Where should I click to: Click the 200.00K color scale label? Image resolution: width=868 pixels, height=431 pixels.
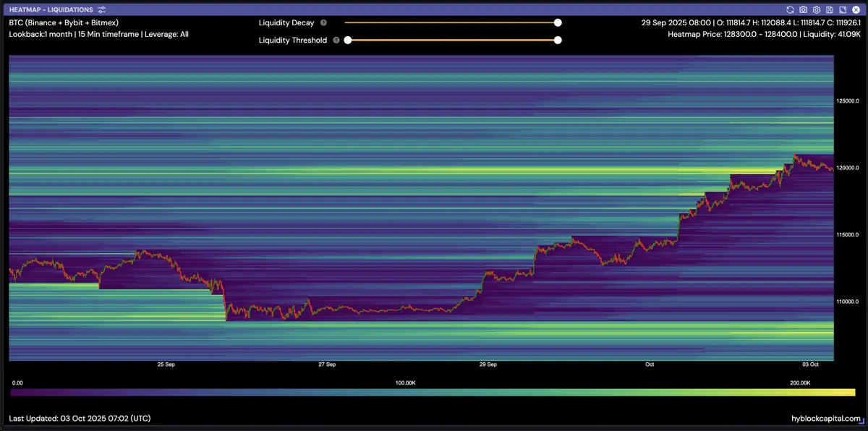799,383
